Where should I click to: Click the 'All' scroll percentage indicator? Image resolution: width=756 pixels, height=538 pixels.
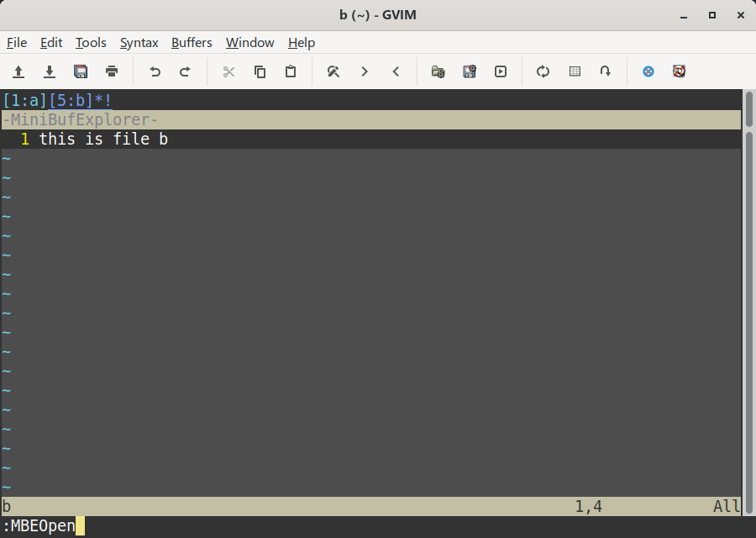pos(727,506)
